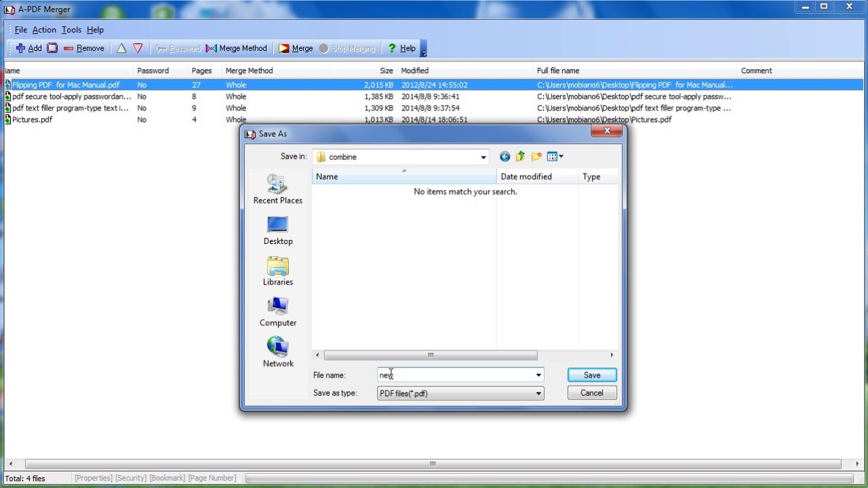Click the Stop Merging toolbar button

pyautogui.click(x=347, y=48)
